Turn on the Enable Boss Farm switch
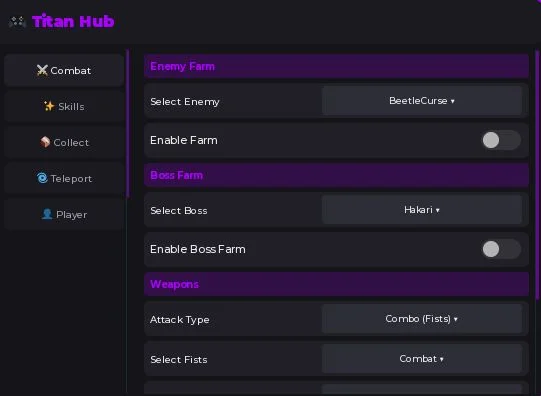Image resolution: width=541 pixels, height=396 pixels. point(501,249)
